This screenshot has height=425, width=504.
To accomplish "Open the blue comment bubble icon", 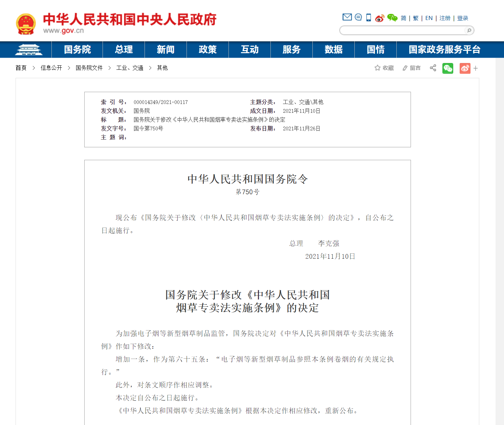I will [358, 17].
